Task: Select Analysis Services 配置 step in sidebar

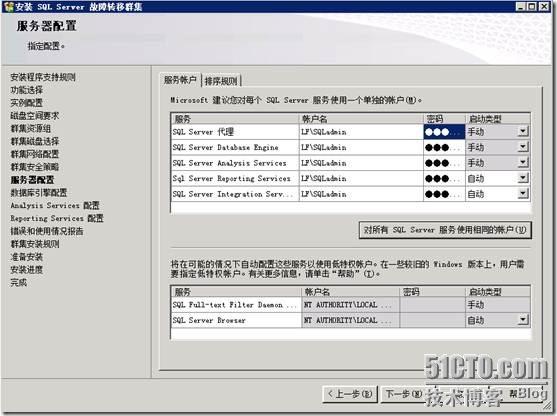Action: 55,205
